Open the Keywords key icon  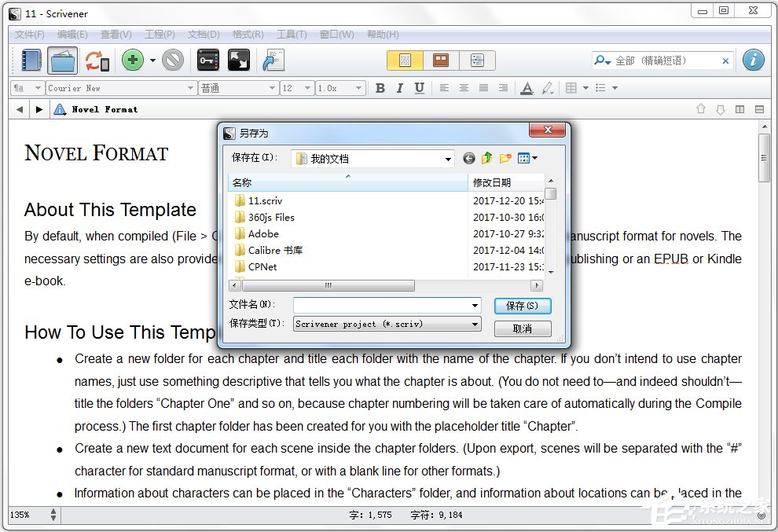click(x=208, y=61)
